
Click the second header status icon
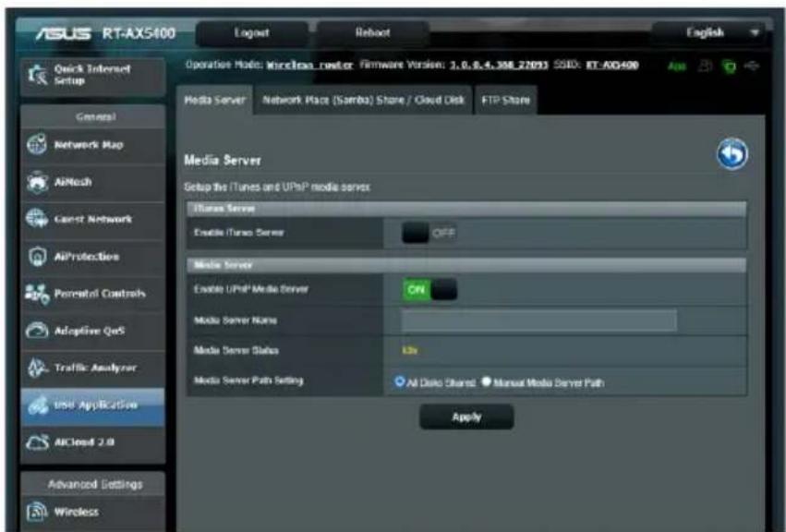pyautogui.click(x=705, y=66)
